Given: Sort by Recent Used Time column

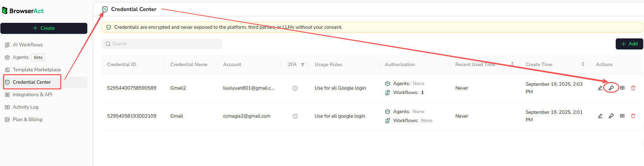Looking at the screenshot, I should pyautogui.click(x=513, y=64).
